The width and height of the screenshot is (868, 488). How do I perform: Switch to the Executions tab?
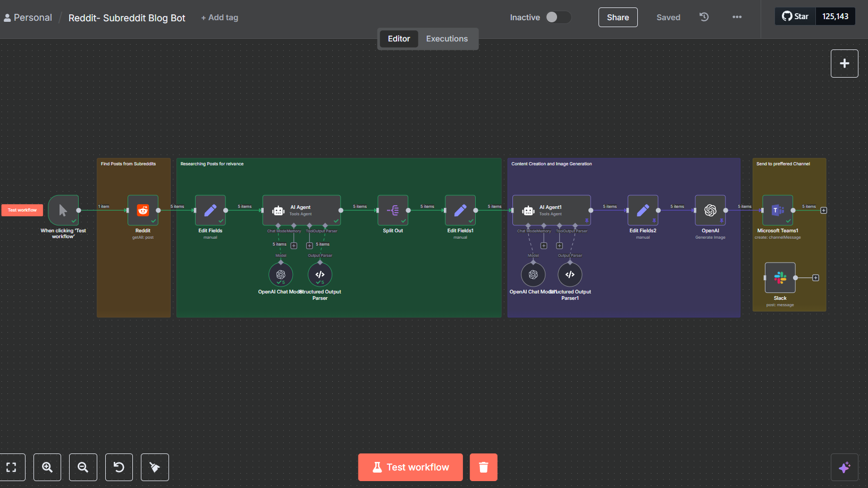pyautogui.click(x=446, y=39)
